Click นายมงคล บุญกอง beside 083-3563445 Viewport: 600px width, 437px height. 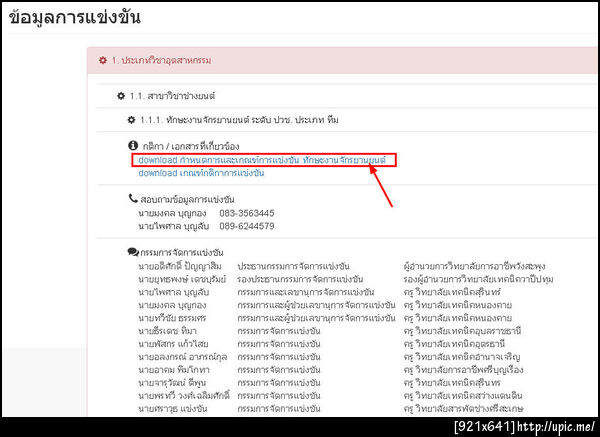(x=172, y=213)
